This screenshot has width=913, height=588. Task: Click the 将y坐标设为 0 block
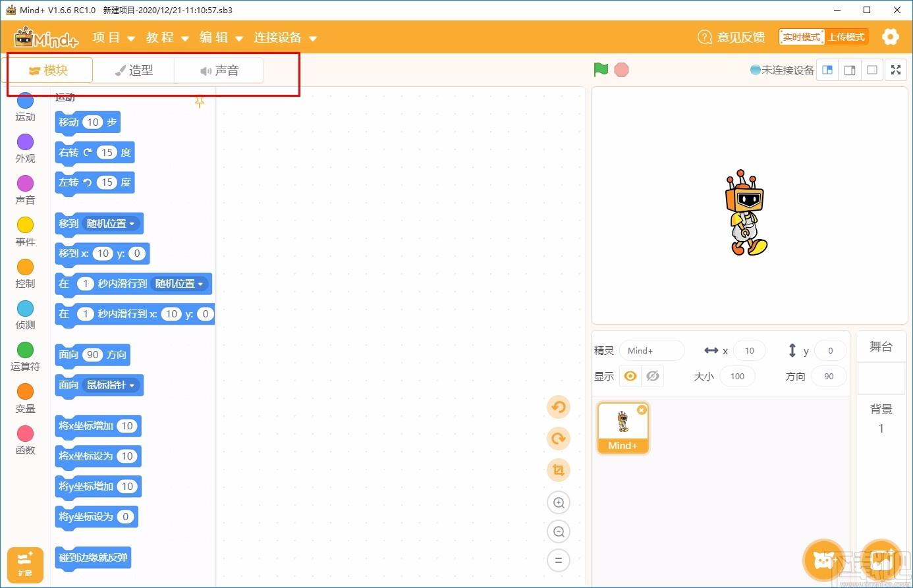(96, 517)
